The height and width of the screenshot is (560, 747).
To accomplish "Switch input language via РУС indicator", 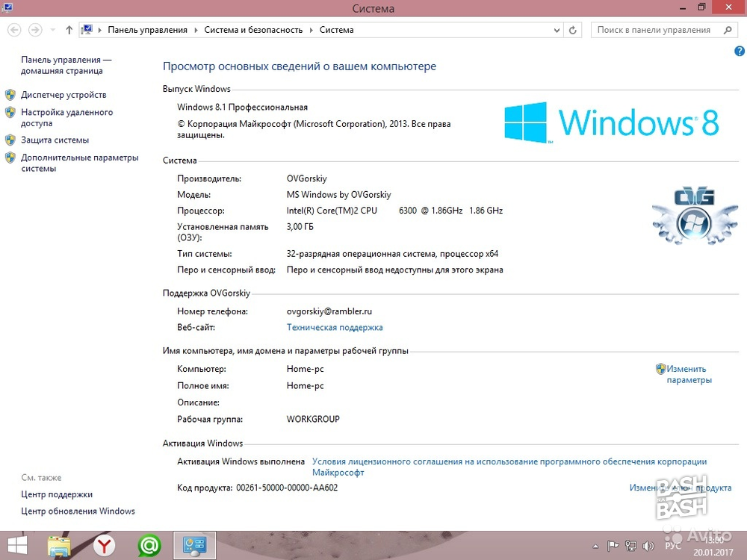I will [673, 547].
